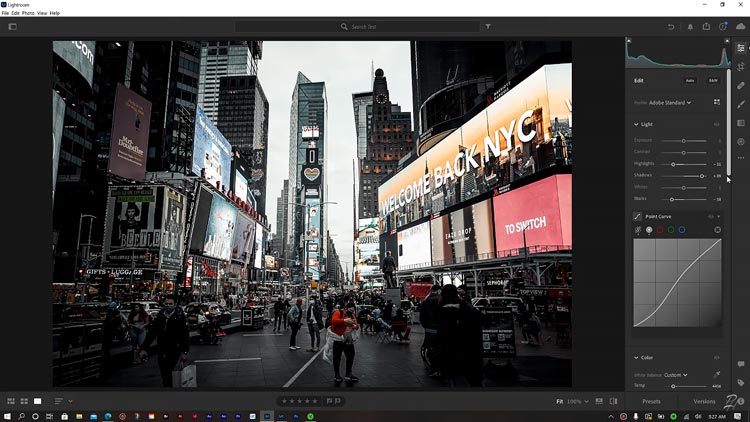The image size is (750, 422).
Task: Toggle Color section visibility eye
Action: [717, 357]
